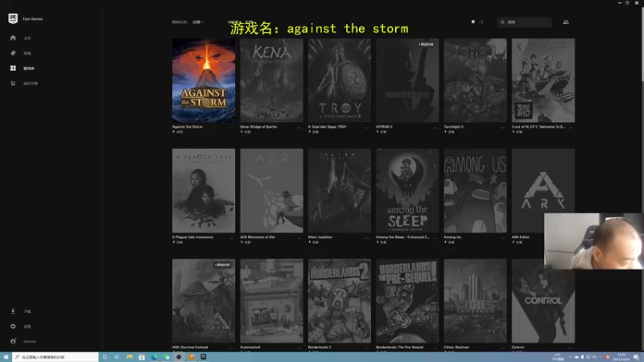This screenshot has height=362, width=644.
Task: Install Alien: Isolation from its card
Action: coord(313,242)
